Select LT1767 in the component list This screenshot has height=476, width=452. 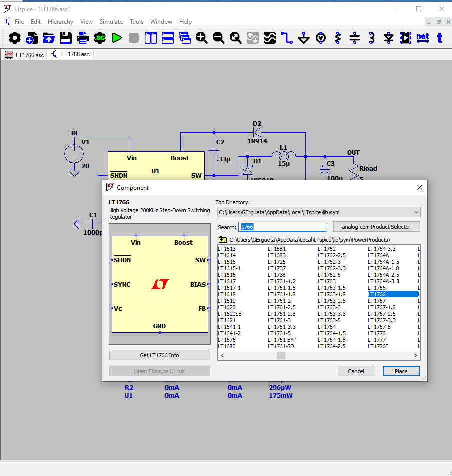tap(377, 301)
